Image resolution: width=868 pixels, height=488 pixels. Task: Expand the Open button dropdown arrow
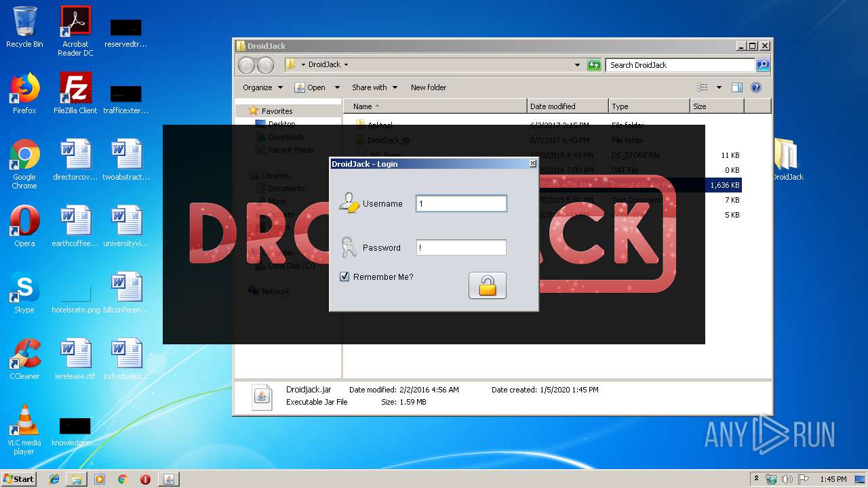(337, 87)
